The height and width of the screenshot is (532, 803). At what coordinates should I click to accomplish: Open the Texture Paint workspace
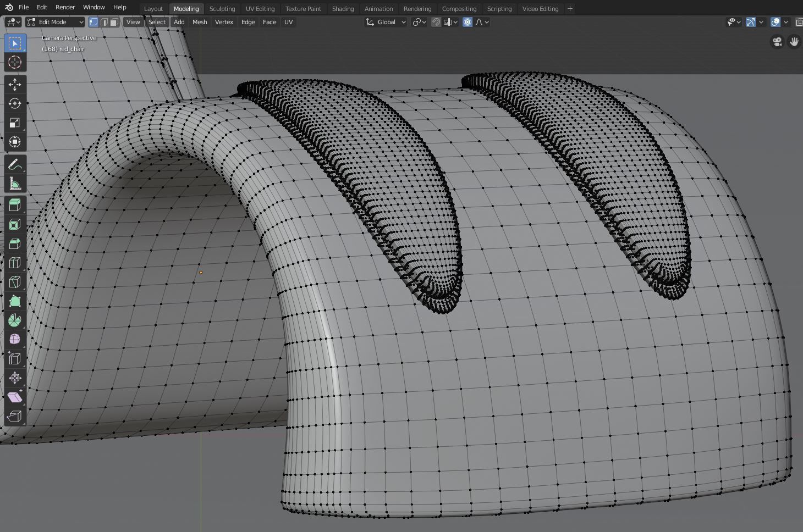coord(303,9)
